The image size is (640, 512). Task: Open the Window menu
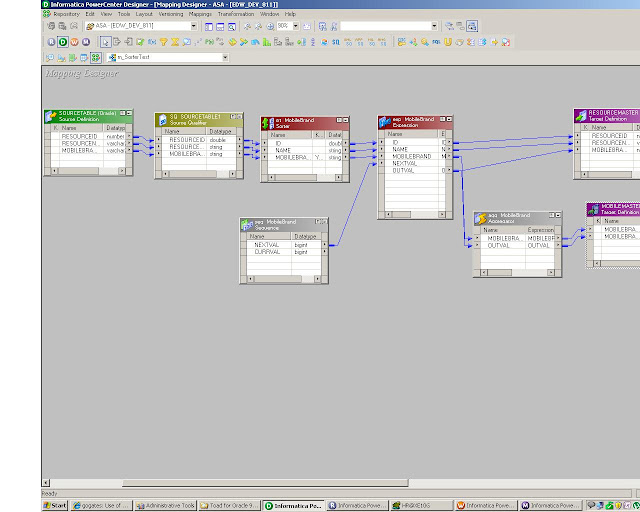[x=269, y=14]
